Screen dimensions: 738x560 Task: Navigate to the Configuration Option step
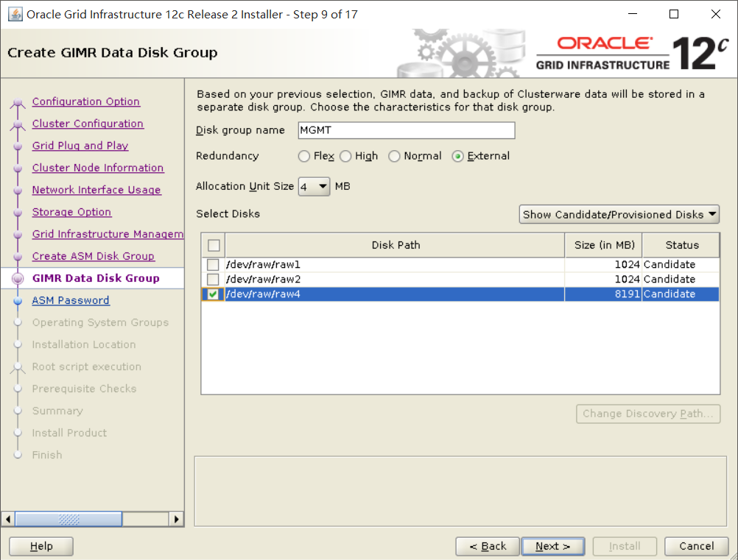click(x=85, y=102)
